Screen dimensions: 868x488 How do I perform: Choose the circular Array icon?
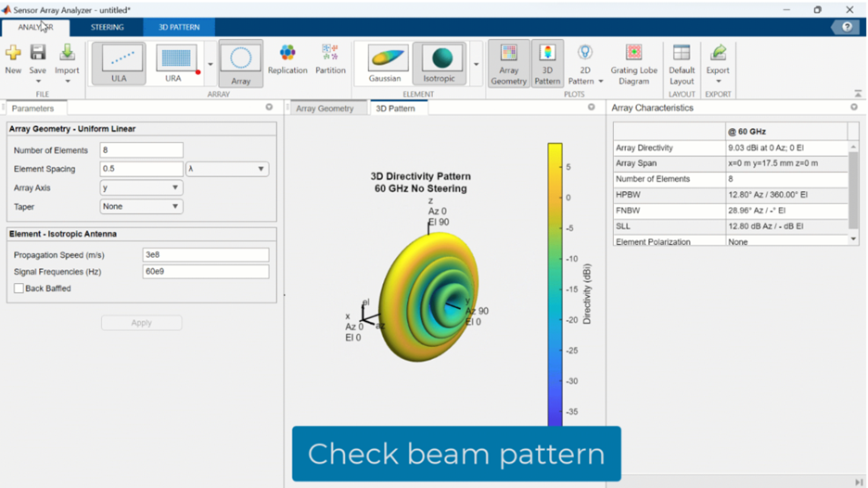pos(240,63)
